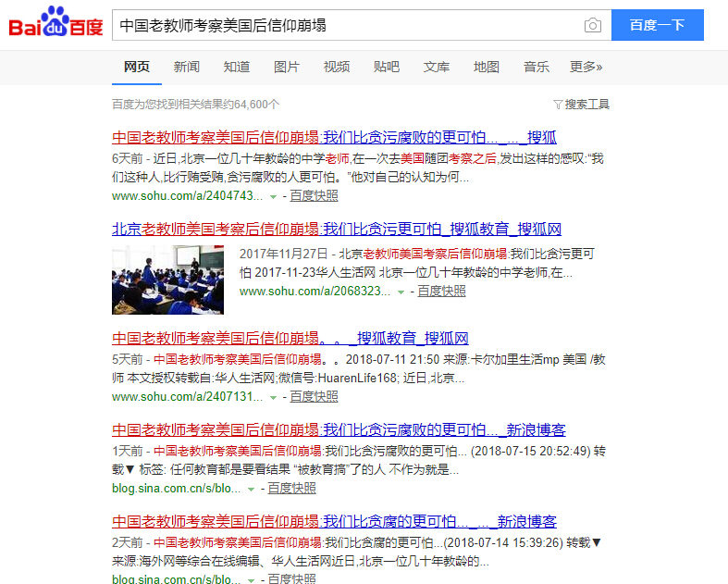Open 百度快照 for sohu.com/a/2068323 result
The width and height of the screenshot is (728, 584).
tap(441, 292)
